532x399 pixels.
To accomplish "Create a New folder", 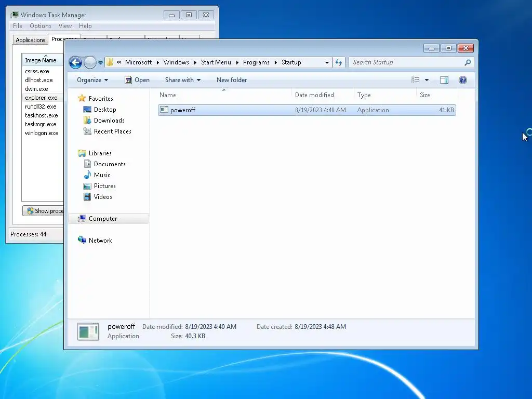I will (x=232, y=80).
